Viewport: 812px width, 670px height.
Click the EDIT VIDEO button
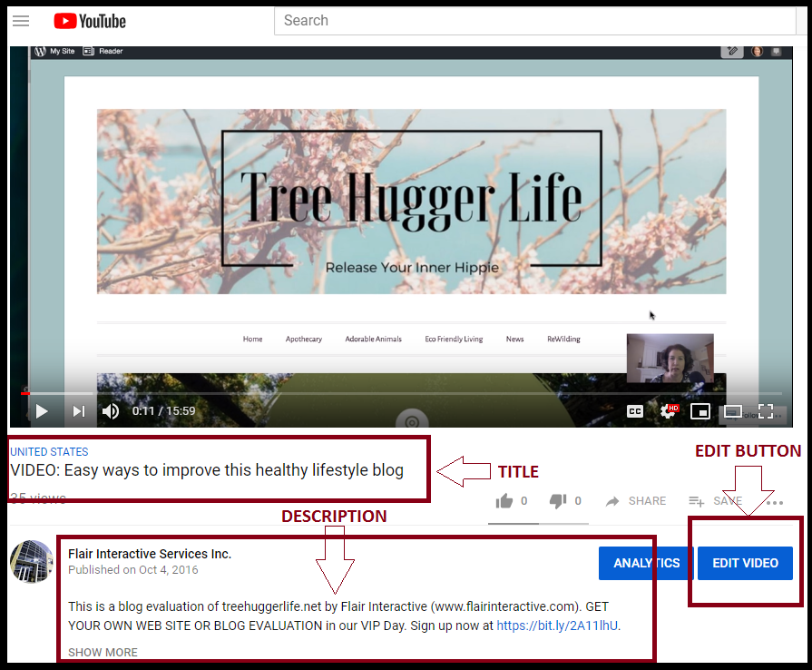coord(745,563)
